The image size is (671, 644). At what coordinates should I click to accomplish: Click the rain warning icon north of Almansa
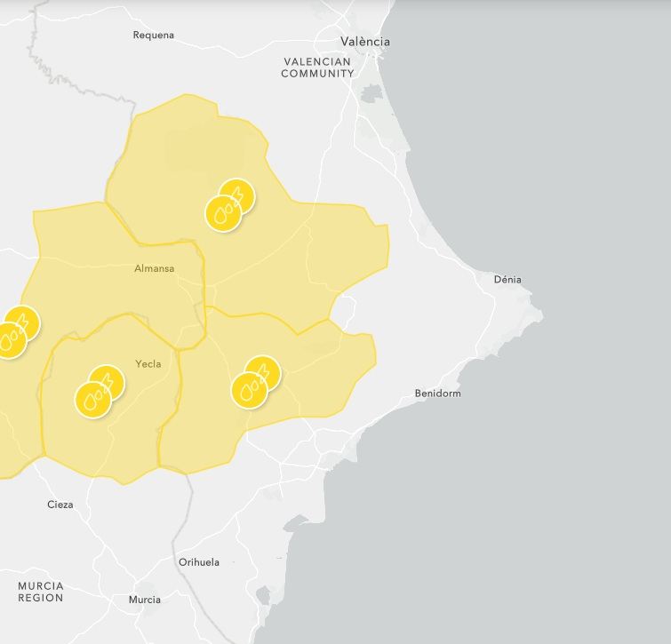point(223,214)
